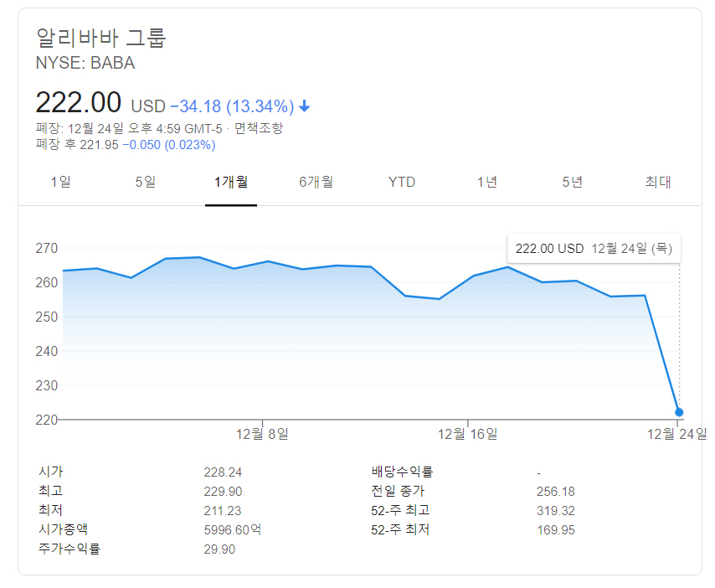This screenshot has width=715, height=588.
Task: Open the YTD performance view
Action: click(x=401, y=182)
